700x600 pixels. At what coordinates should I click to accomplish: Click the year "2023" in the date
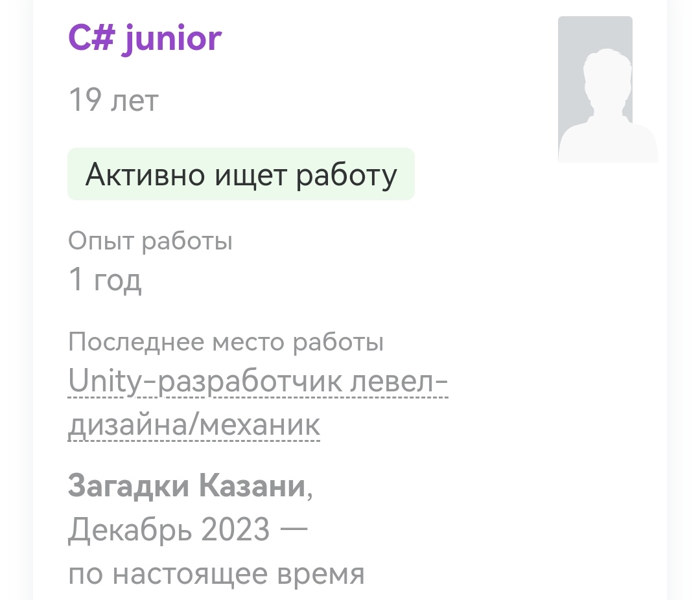[x=235, y=530]
